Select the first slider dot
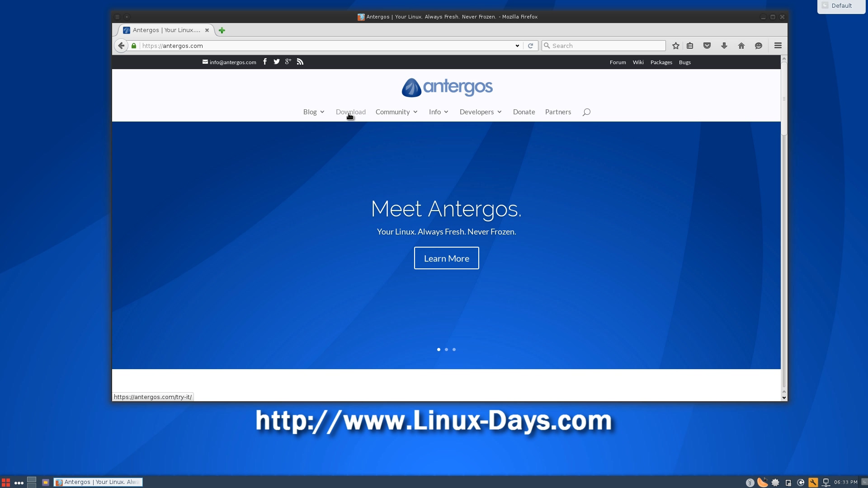 tap(439, 349)
